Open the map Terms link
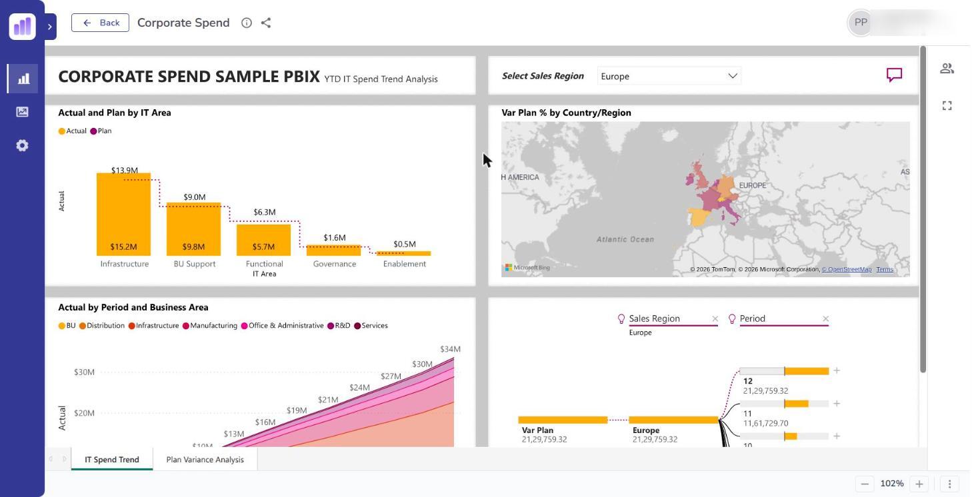Image resolution: width=980 pixels, height=497 pixels. pos(885,269)
